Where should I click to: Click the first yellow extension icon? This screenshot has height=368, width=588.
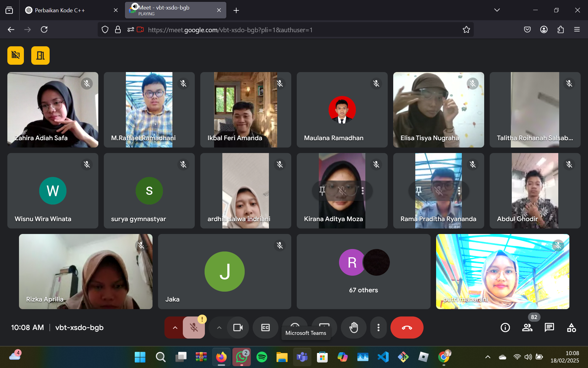(x=16, y=56)
